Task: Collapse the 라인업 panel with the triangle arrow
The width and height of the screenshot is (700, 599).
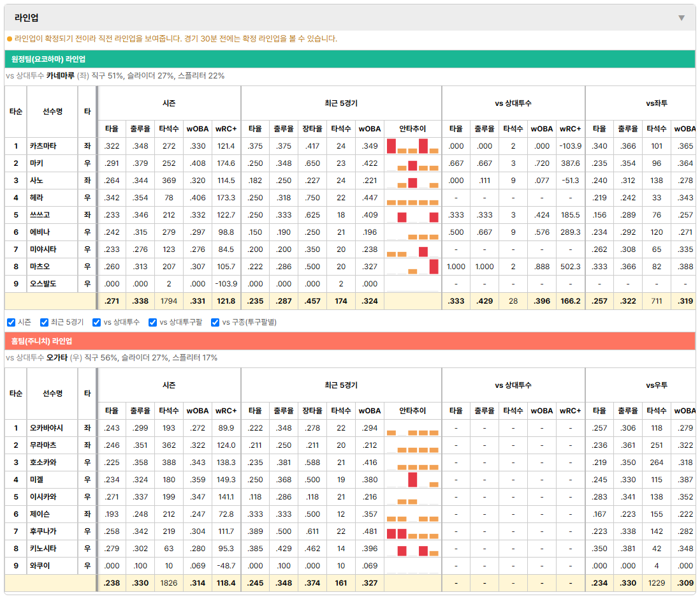Action: (x=682, y=18)
